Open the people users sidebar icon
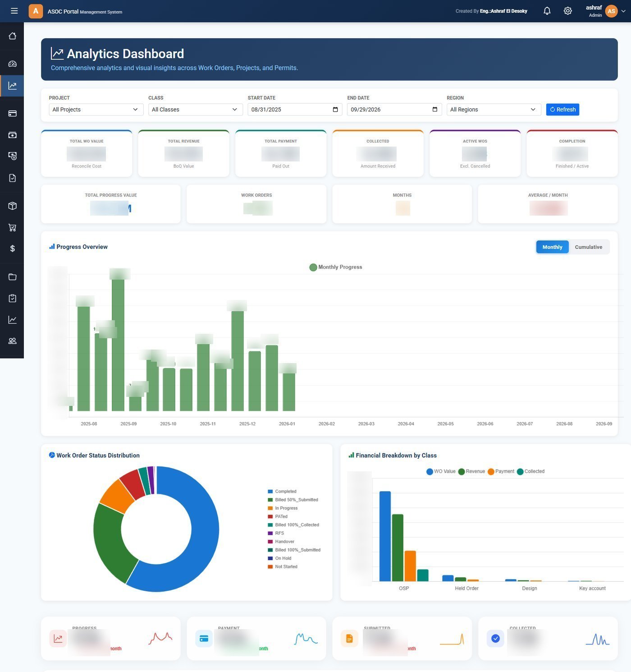The image size is (631, 672). (12, 341)
